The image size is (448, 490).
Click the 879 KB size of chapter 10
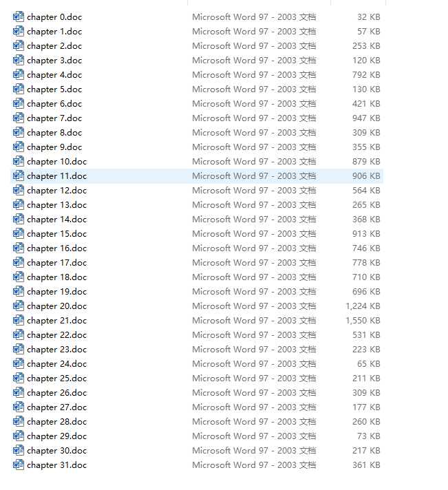(367, 161)
